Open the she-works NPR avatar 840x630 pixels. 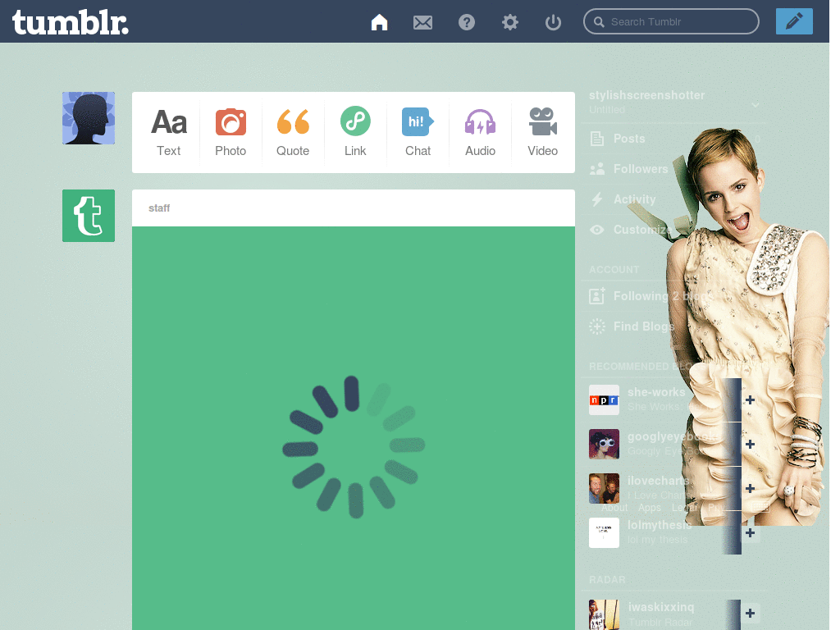604,399
